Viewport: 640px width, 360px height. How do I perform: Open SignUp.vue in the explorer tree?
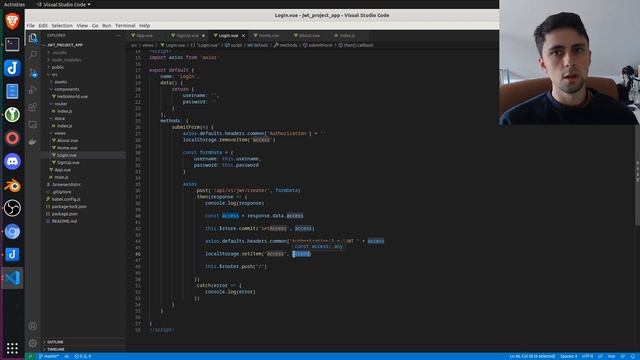point(68,162)
